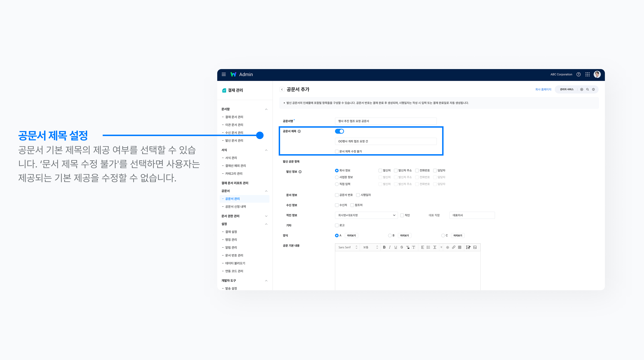Select the 사업장 정보 radio button
Image resolution: width=644 pixels, height=360 pixels.
tap(337, 177)
